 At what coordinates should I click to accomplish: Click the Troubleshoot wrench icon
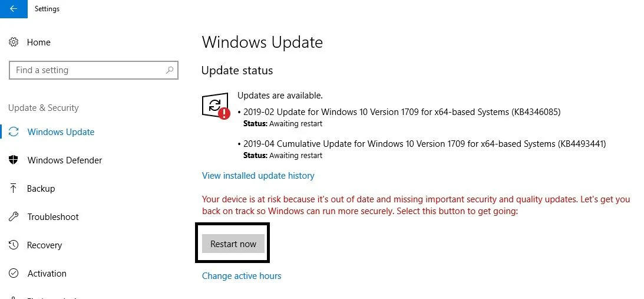click(14, 217)
